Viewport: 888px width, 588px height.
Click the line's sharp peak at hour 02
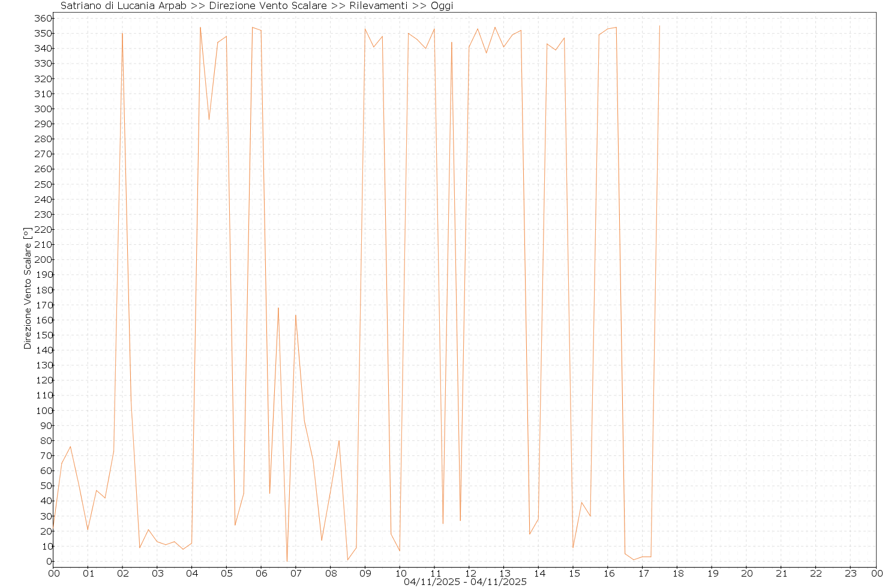122,34
